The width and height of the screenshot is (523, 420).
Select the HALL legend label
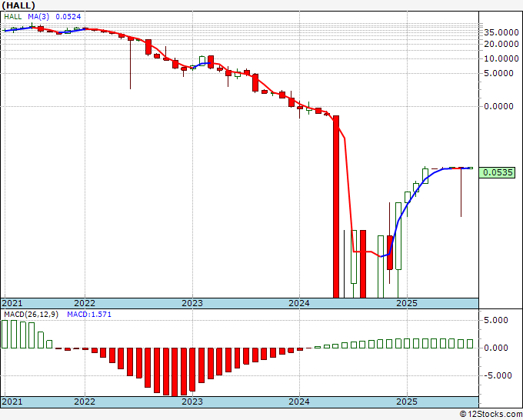point(13,17)
